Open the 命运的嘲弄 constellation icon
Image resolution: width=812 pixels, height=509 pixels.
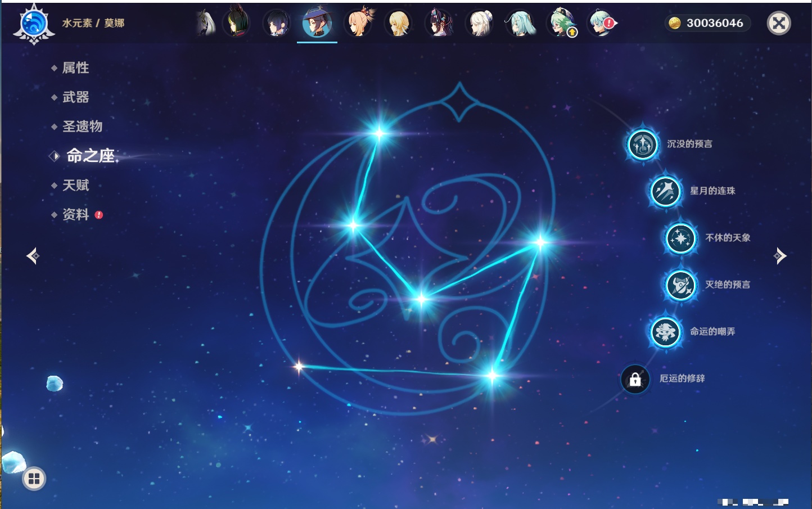[665, 332]
